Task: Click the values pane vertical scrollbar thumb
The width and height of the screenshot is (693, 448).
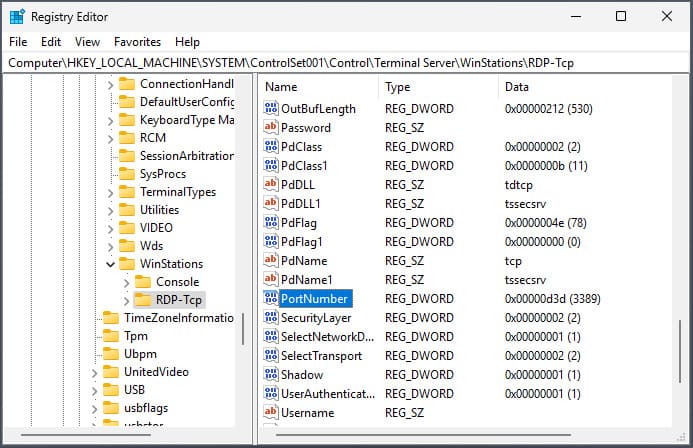Action: click(680, 352)
